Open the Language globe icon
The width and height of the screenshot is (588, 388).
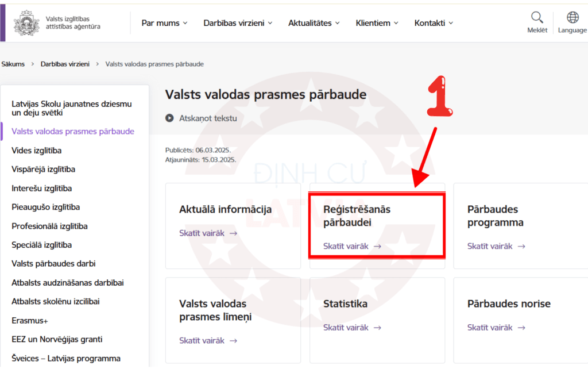[572, 17]
